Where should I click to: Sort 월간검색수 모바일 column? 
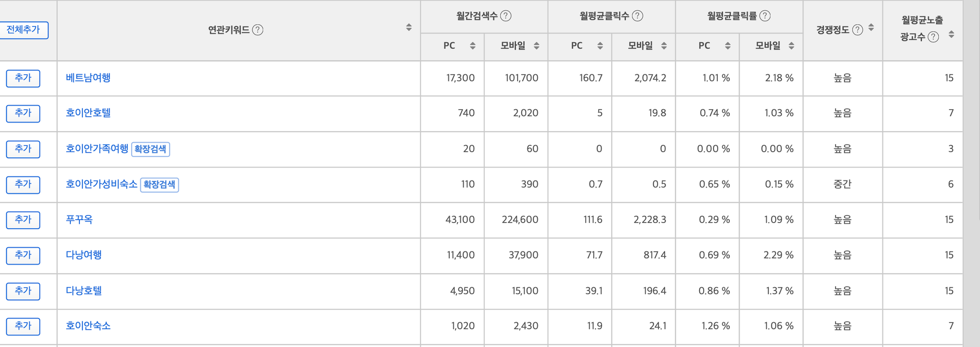536,46
